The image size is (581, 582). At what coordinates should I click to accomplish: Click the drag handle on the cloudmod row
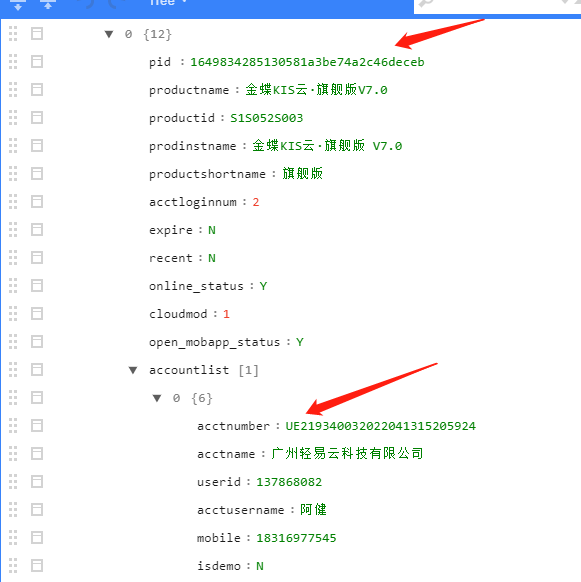tap(13, 313)
